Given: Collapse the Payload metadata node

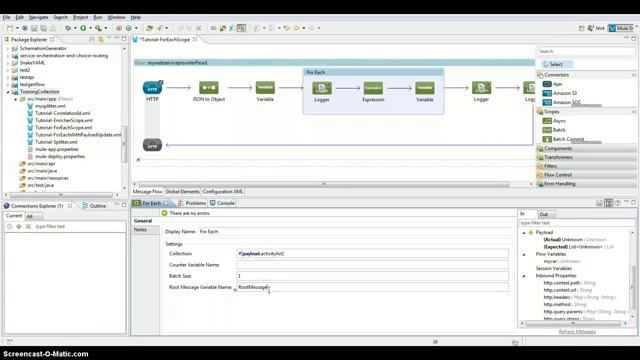Looking at the screenshot, I should (x=524, y=233).
